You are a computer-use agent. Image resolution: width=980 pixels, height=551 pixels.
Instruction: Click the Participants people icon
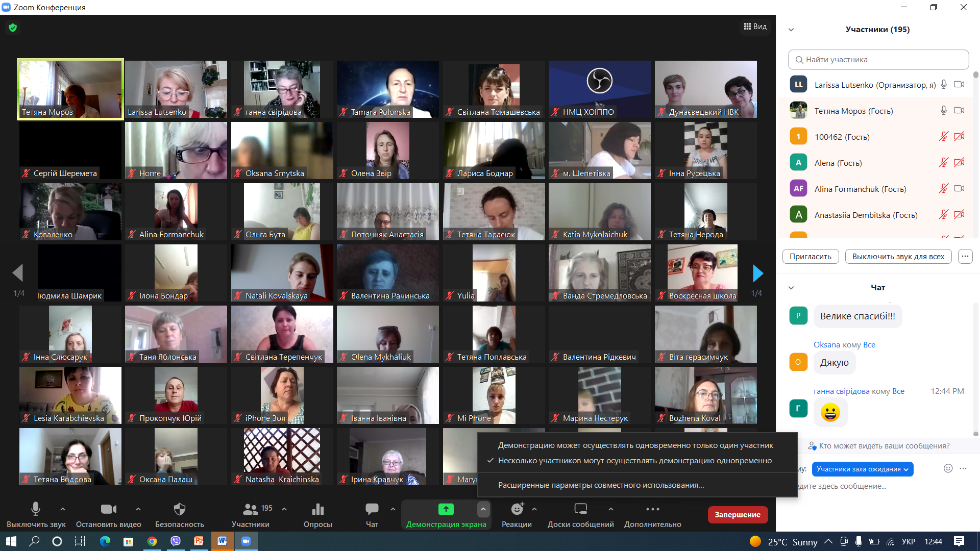click(x=250, y=509)
